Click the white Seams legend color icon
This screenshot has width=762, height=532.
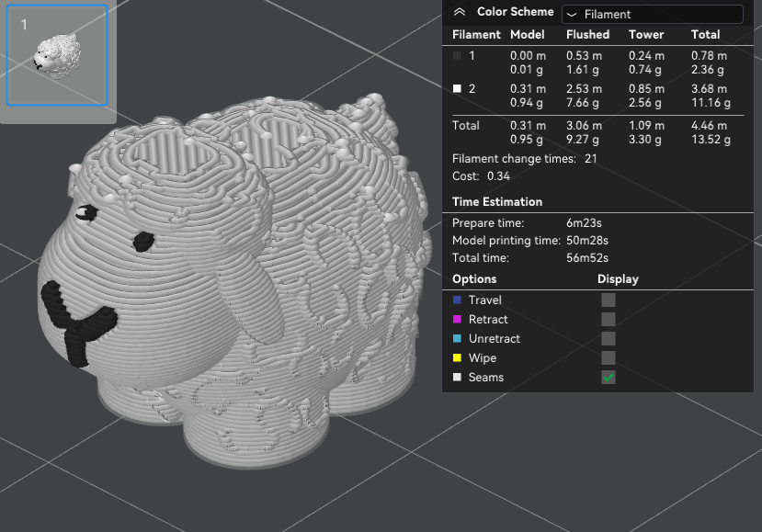pos(457,377)
